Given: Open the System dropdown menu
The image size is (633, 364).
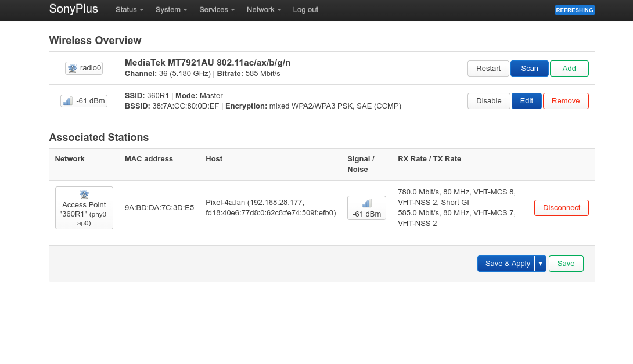Looking at the screenshot, I should point(171,10).
